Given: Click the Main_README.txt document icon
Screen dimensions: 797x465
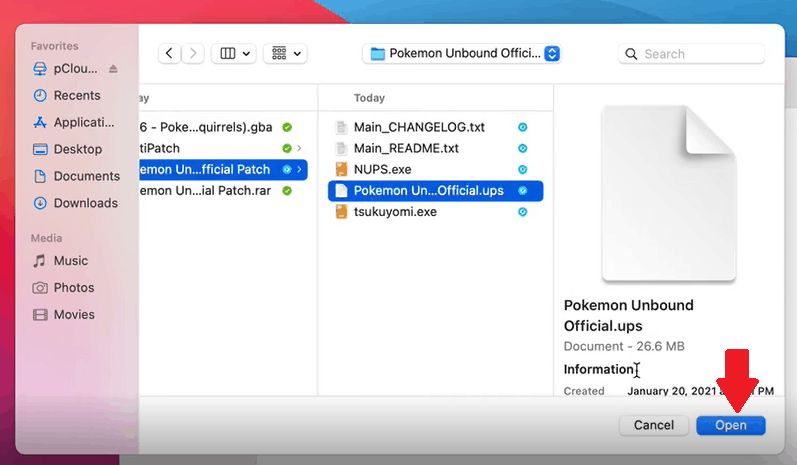Looking at the screenshot, I should (342, 148).
